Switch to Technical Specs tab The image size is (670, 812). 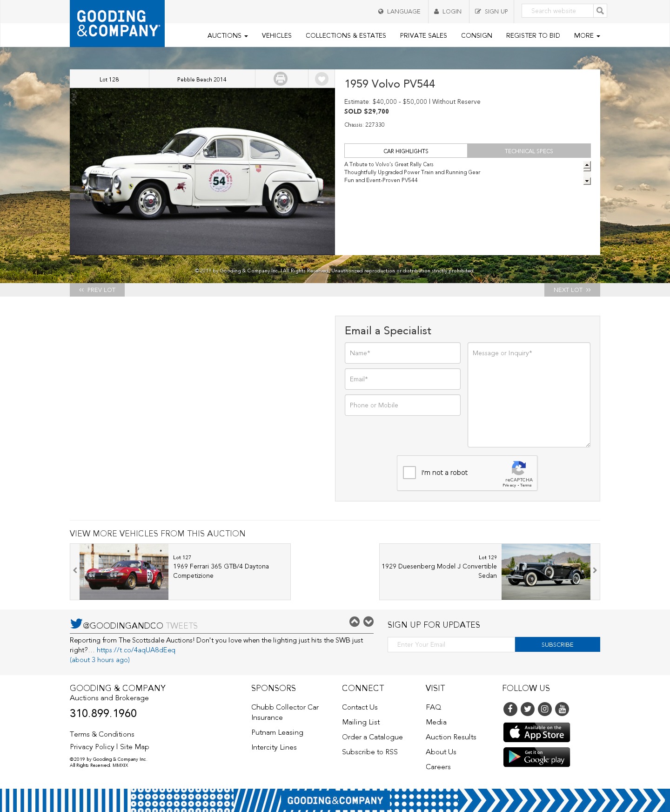529,151
